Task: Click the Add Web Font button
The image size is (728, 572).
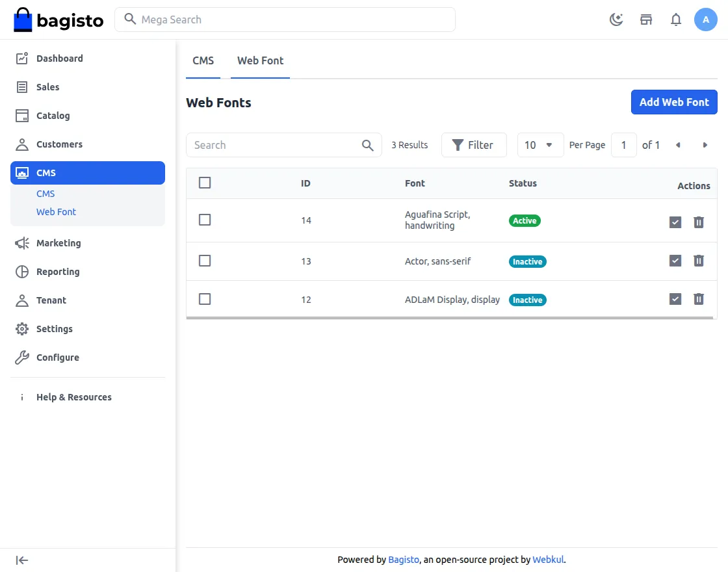Action: pyautogui.click(x=674, y=102)
